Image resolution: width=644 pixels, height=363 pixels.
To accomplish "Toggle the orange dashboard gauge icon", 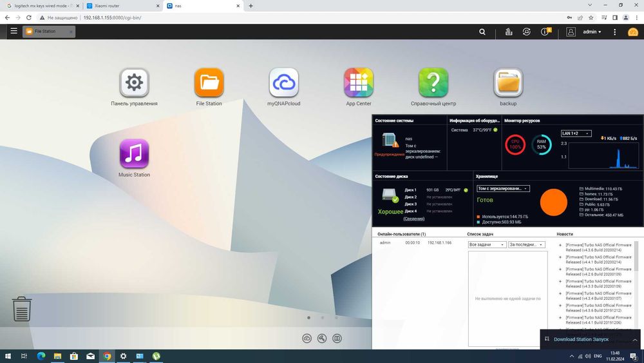I will [633, 32].
